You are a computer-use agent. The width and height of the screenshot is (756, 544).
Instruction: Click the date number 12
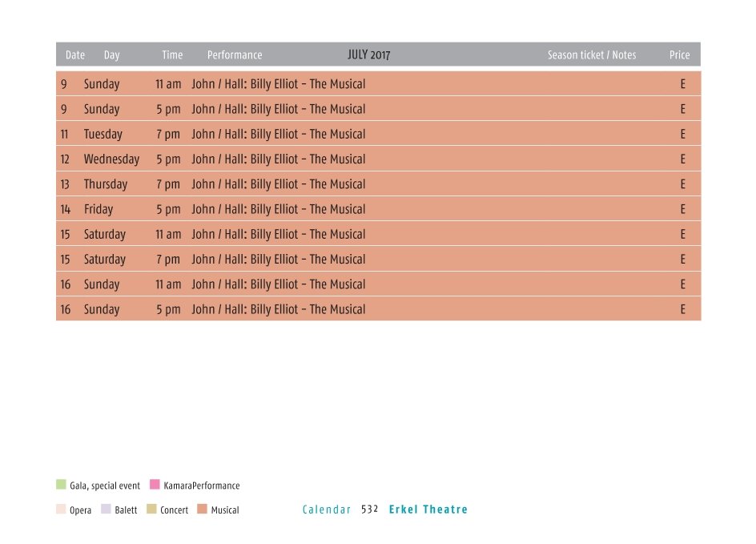tap(65, 159)
